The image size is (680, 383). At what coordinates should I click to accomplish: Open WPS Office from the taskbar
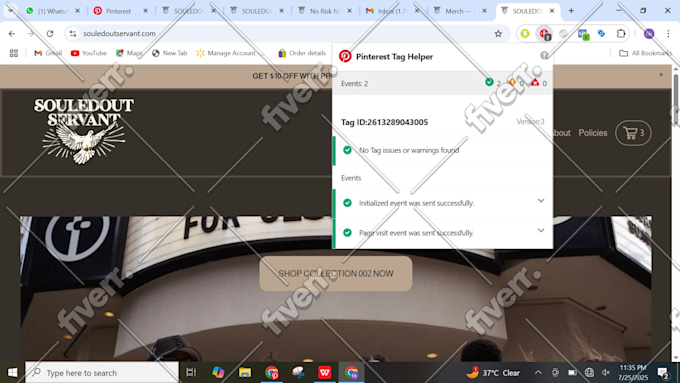point(324,373)
